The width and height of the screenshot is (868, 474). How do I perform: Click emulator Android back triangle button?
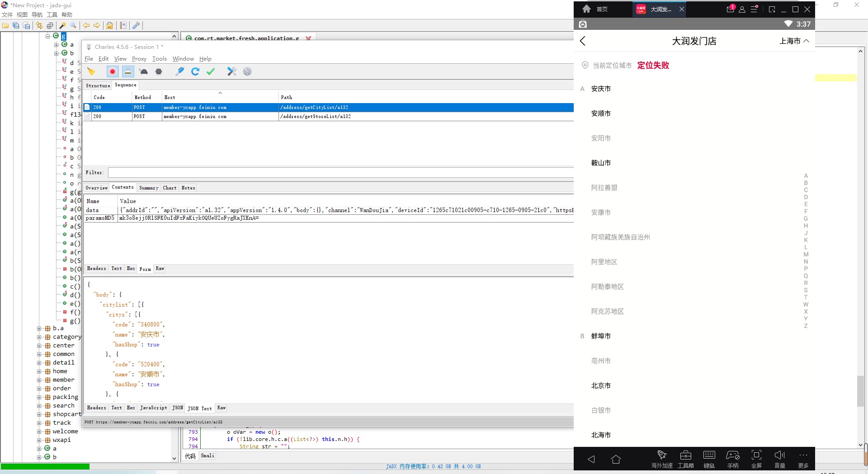591,460
